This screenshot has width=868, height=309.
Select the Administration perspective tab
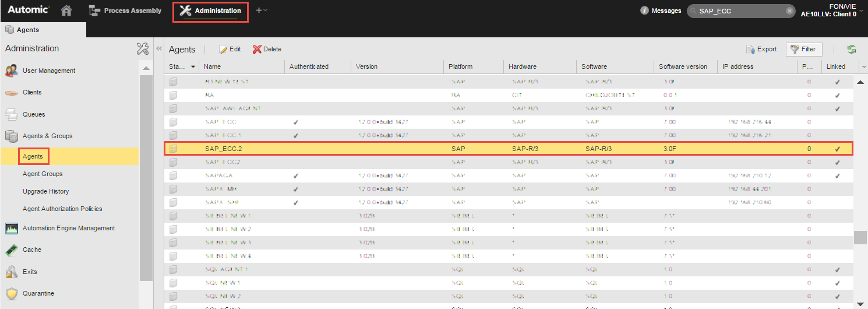coord(210,11)
